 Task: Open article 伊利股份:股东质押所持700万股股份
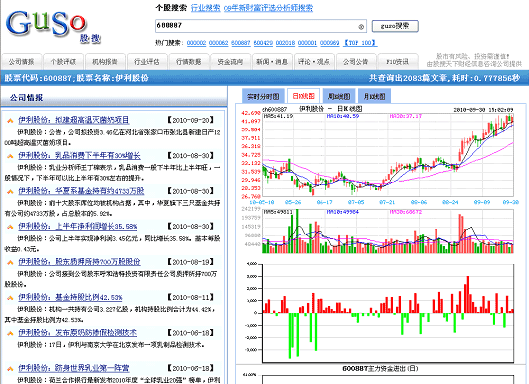coord(79,262)
